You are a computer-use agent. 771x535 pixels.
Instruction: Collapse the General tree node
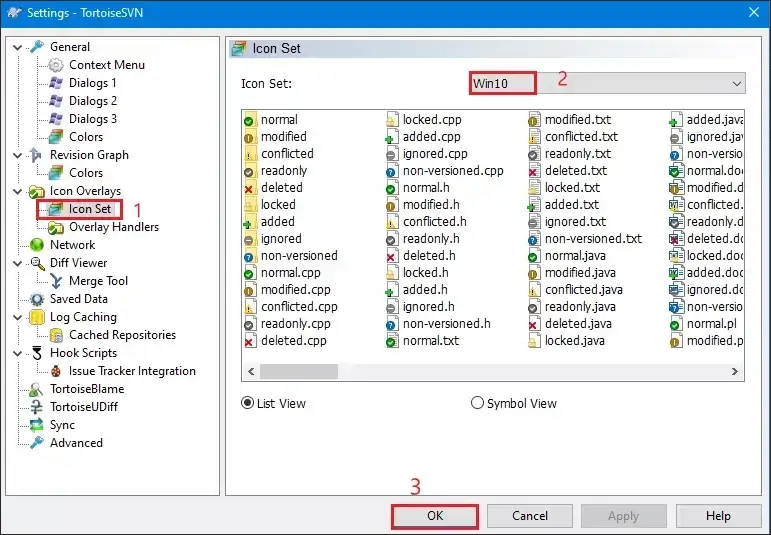18,47
